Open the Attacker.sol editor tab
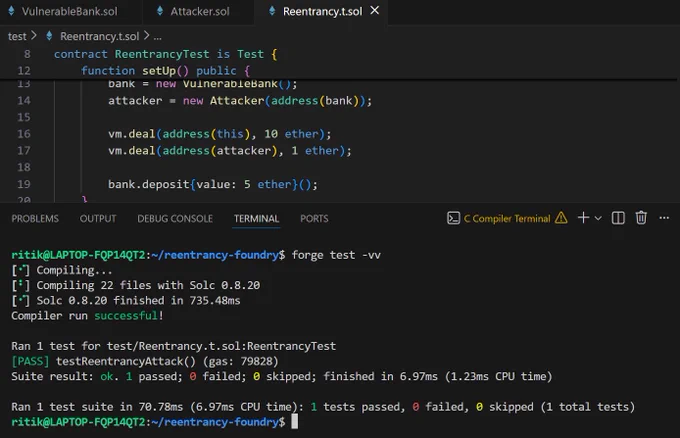 [199, 11]
